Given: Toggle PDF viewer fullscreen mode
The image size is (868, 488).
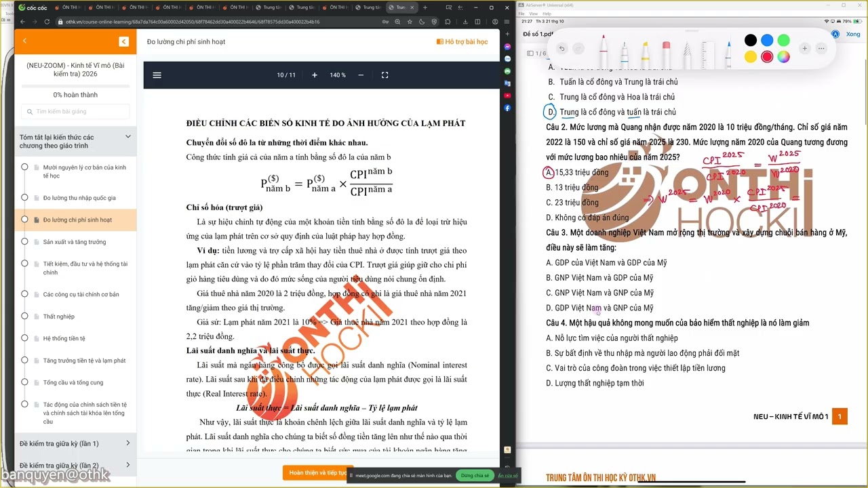Looking at the screenshot, I should click(x=384, y=75).
